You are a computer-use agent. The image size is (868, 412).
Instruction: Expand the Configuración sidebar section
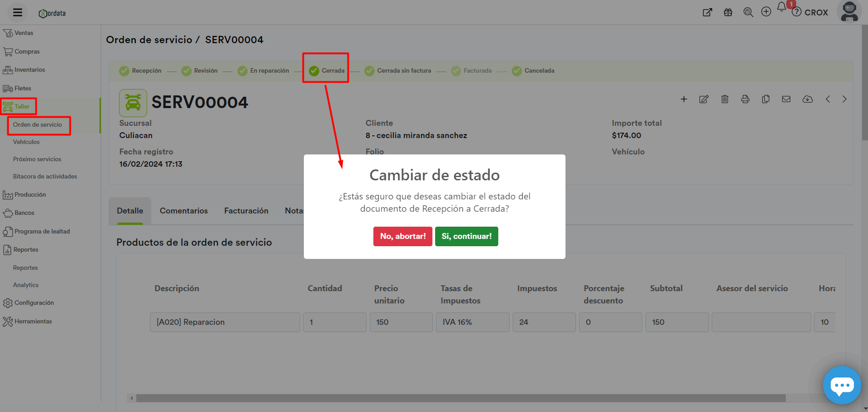(x=34, y=303)
